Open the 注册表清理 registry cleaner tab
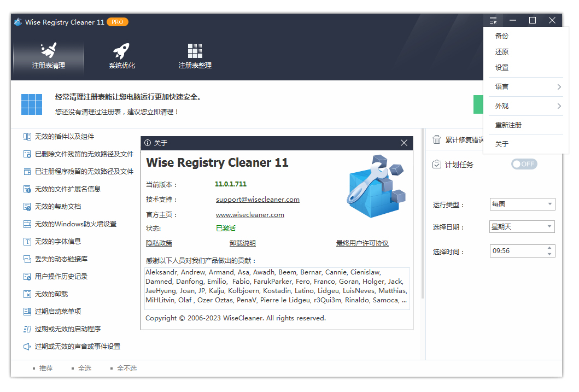 coord(48,57)
